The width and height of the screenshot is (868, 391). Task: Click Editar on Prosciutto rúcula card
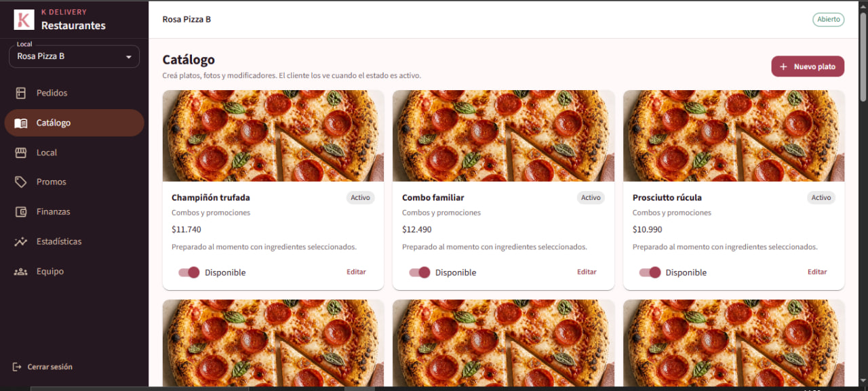tap(817, 272)
